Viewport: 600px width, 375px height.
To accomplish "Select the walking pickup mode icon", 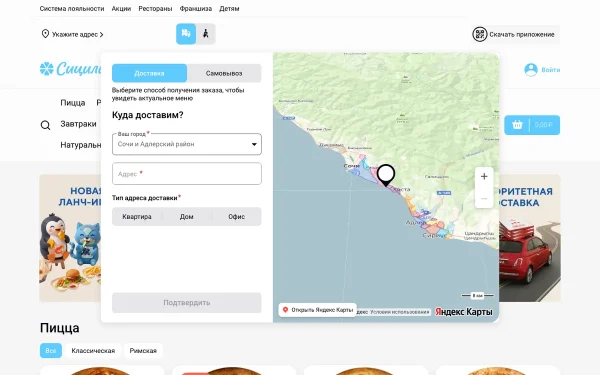I will [x=206, y=34].
